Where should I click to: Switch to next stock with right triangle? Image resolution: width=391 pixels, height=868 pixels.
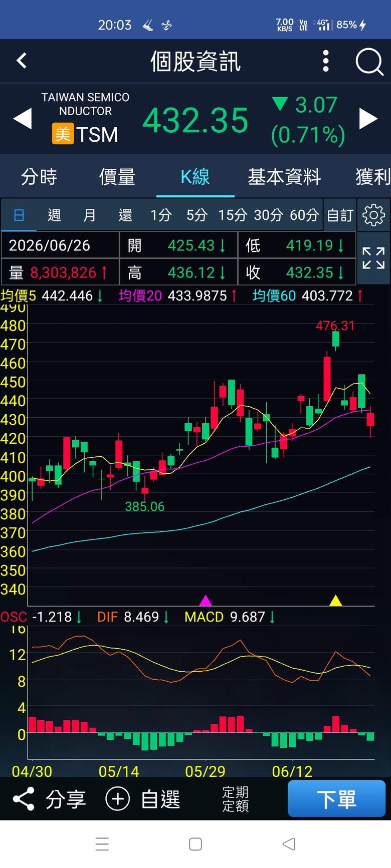pos(368,119)
